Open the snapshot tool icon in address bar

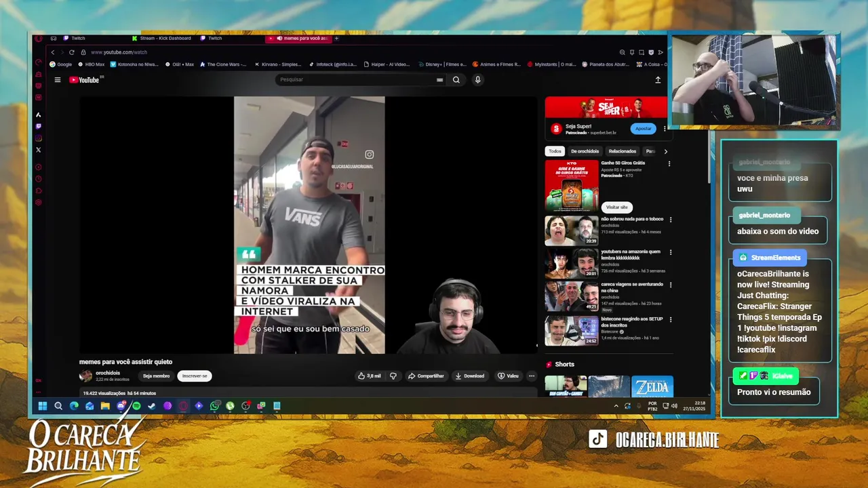(641, 52)
